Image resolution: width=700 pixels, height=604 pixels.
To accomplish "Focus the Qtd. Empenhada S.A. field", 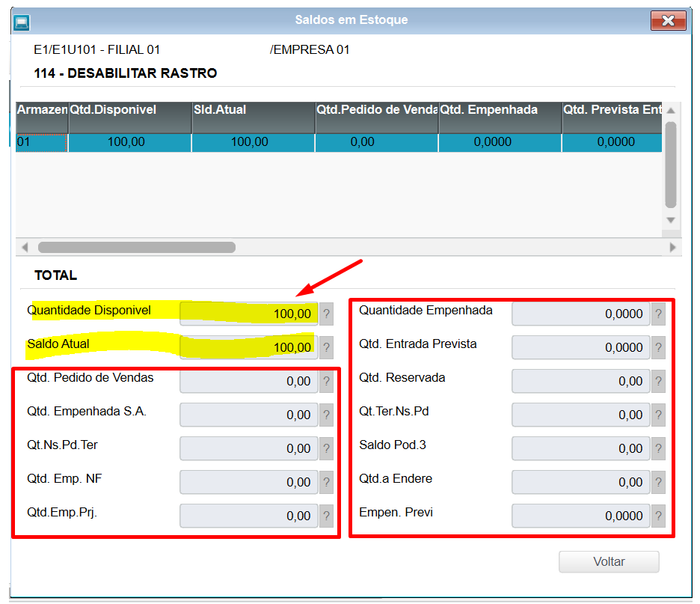I will [248, 415].
